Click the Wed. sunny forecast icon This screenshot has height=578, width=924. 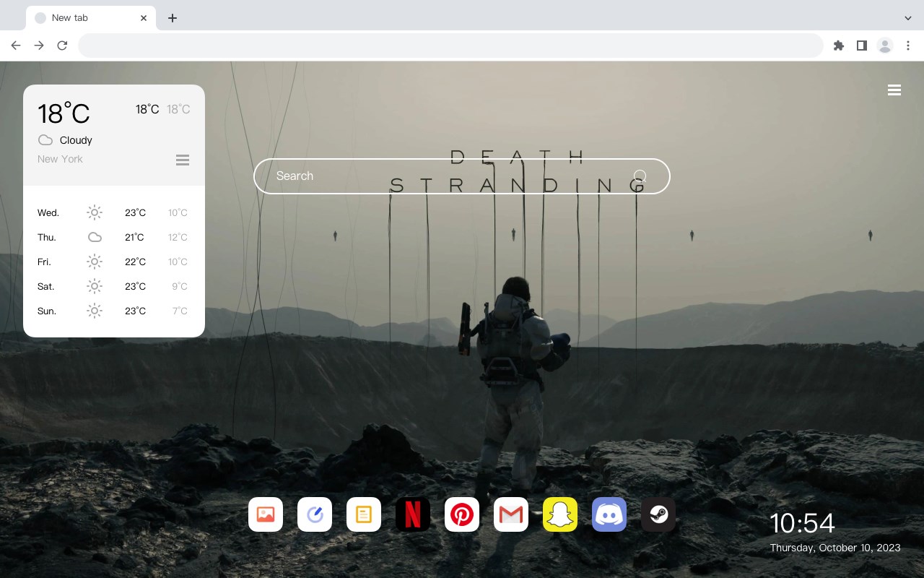(95, 212)
